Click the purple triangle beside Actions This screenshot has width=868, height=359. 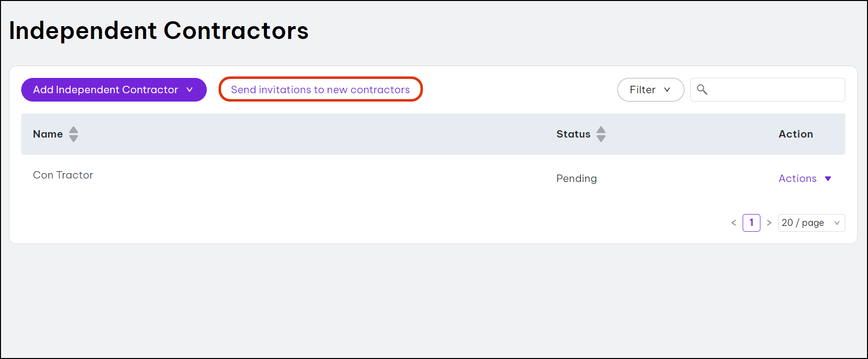coord(828,179)
